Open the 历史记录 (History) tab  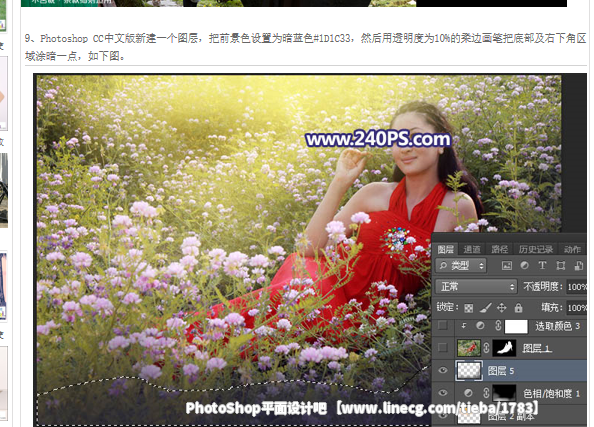[536, 249]
